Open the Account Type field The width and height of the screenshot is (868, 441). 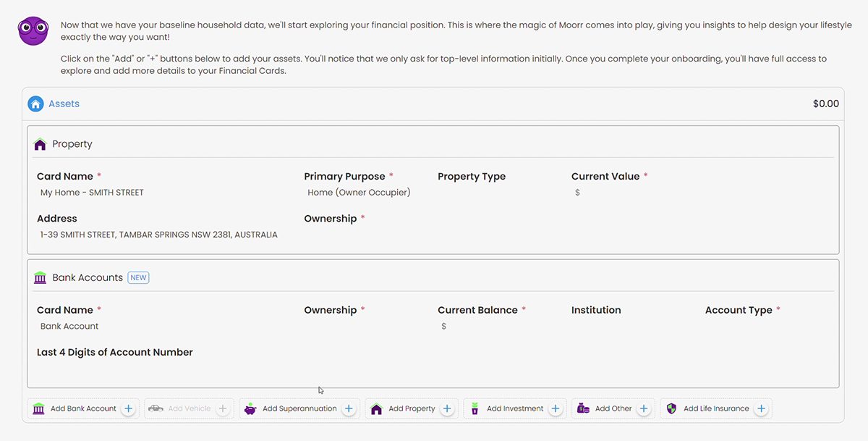[x=767, y=327]
